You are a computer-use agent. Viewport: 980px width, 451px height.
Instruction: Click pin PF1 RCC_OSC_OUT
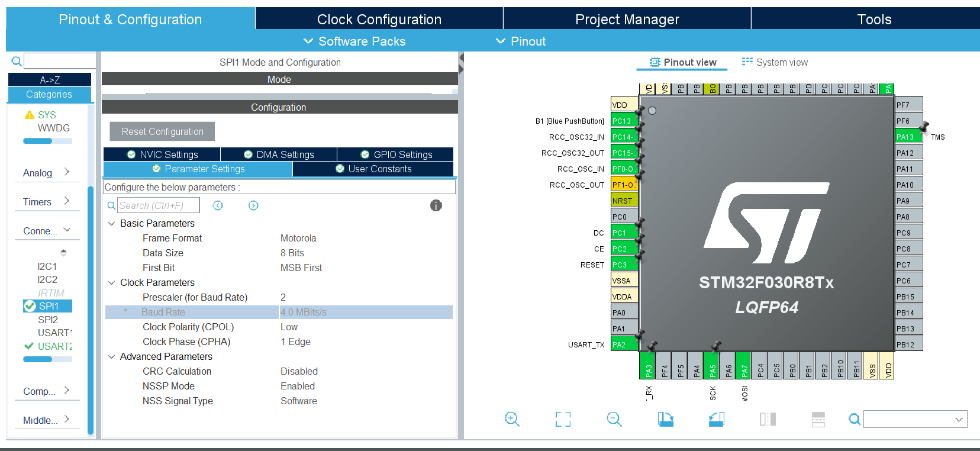click(624, 185)
